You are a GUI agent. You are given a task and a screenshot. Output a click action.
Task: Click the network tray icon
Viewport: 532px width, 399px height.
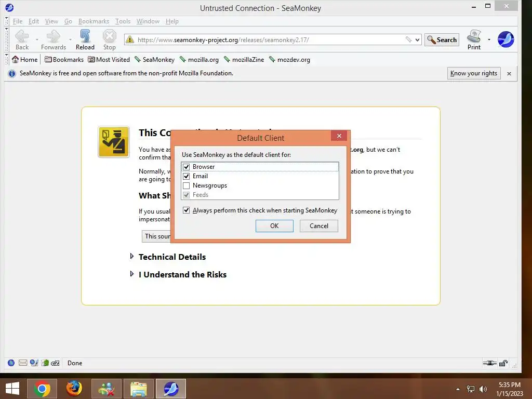[x=471, y=389]
